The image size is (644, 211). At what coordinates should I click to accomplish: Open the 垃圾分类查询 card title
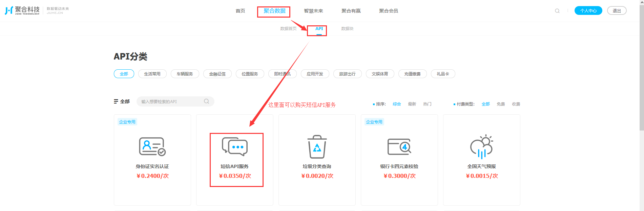[317, 166]
